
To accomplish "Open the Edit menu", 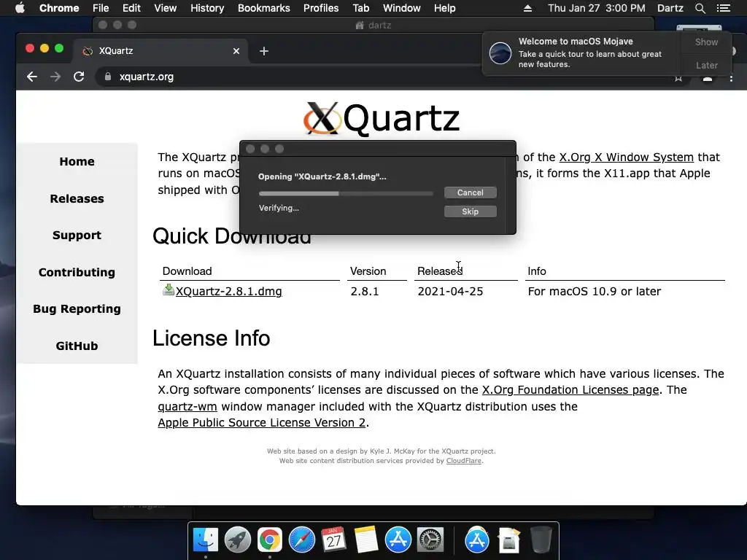I will pos(131,8).
